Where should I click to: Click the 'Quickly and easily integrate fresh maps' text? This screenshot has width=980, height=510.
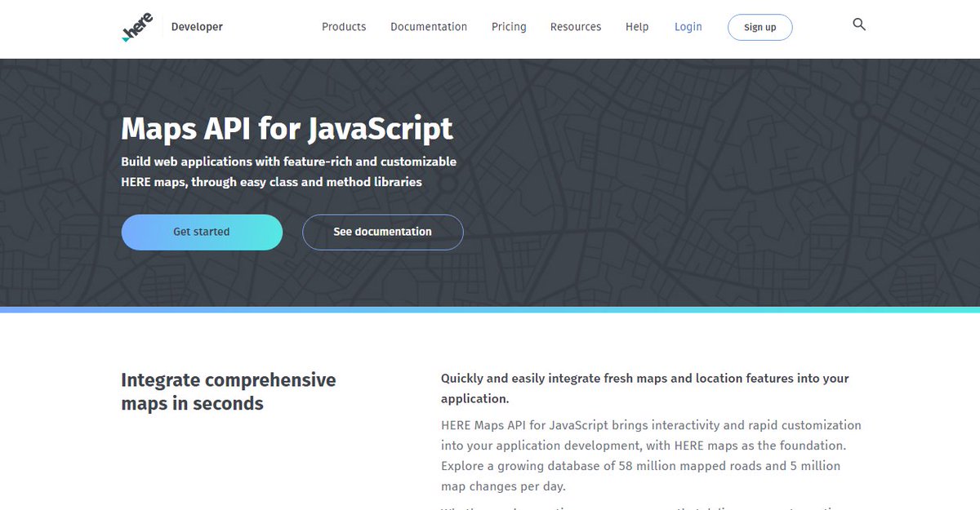645,388
